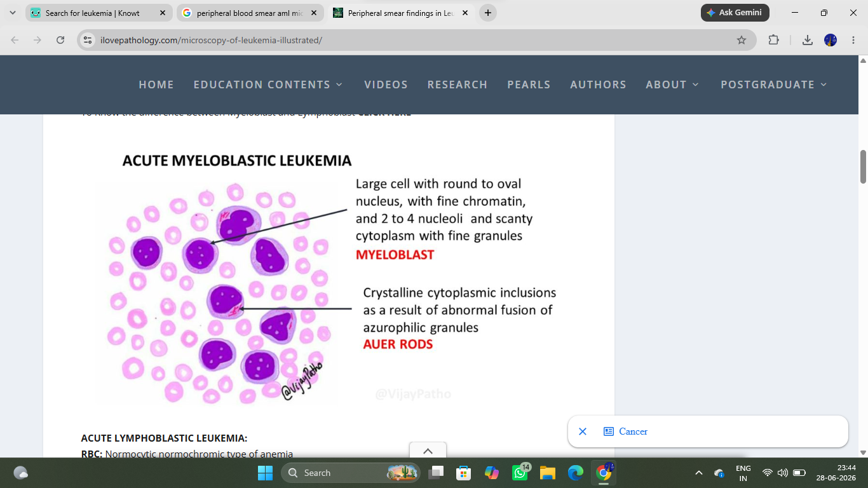The height and width of the screenshot is (488, 868).
Task: Switch to Search for leukemia Knowt tab
Action: [x=92, y=13]
